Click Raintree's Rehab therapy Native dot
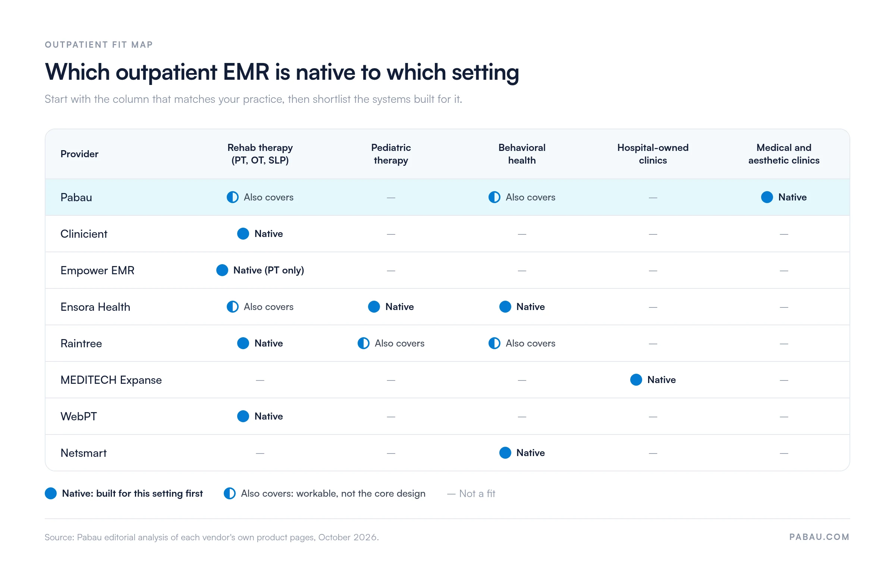The width and height of the screenshot is (895, 588). tap(243, 343)
